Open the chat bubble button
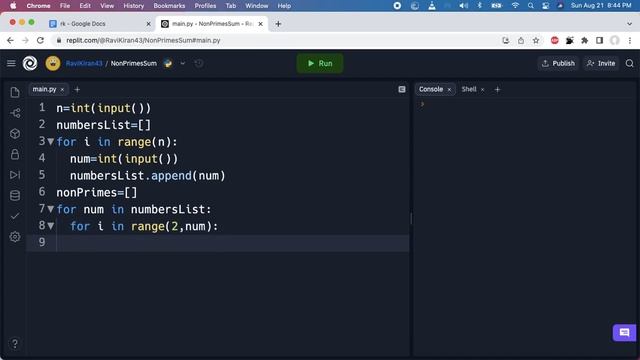640x360 pixels. point(624,333)
